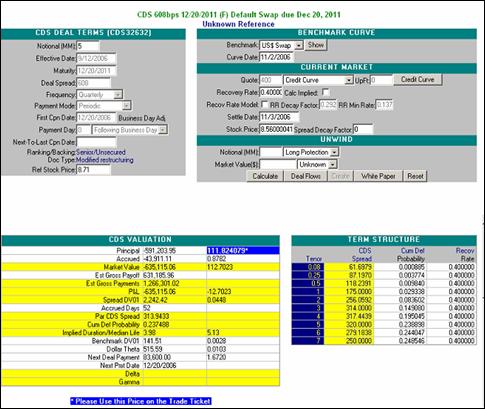Click the Calculate button
The width and height of the screenshot is (485, 409).
(265, 176)
